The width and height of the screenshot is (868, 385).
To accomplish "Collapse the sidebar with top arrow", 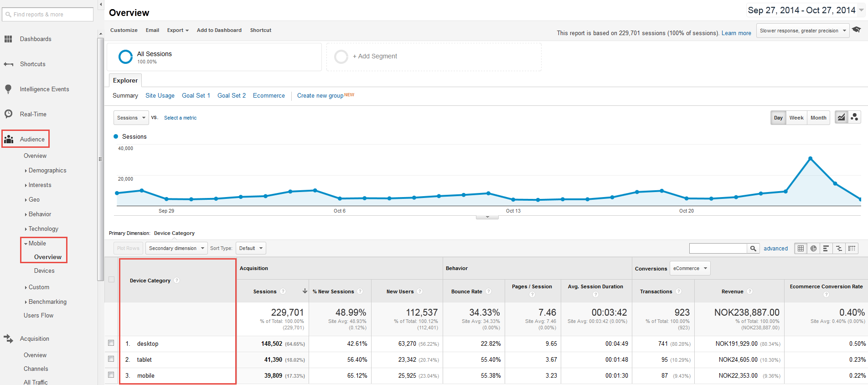I will coord(101,5).
